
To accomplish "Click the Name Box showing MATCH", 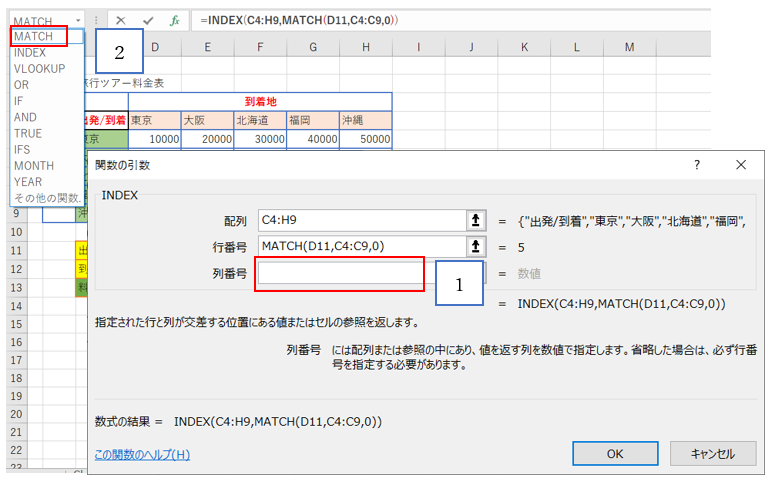I will tap(40, 20).
